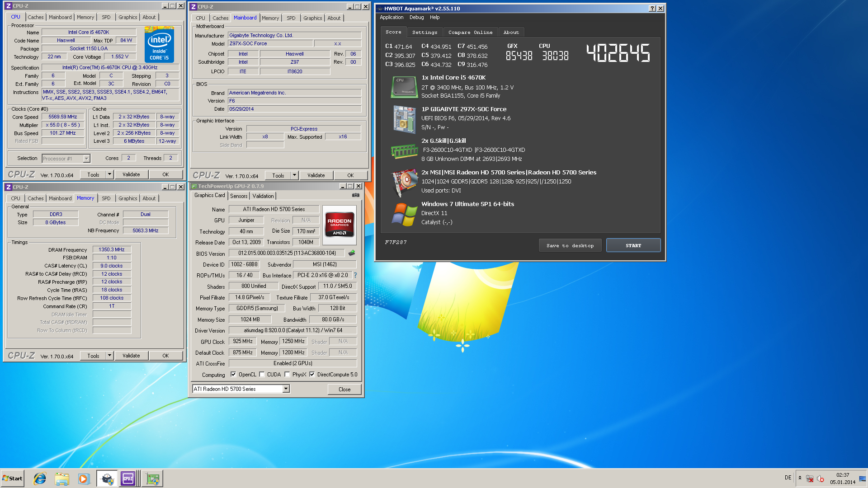Screen dimensions: 868x488
Task: Click the GPU-Z camera screenshot icon
Action: tap(356, 195)
